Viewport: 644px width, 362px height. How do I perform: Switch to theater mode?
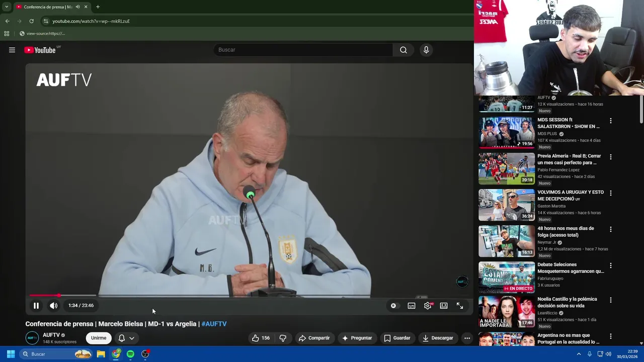click(444, 306)
